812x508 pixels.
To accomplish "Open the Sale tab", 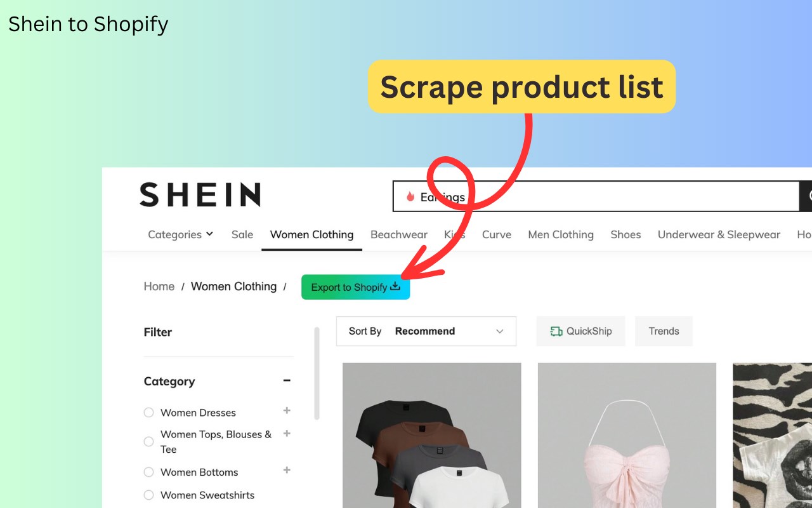I will [242, 234].
